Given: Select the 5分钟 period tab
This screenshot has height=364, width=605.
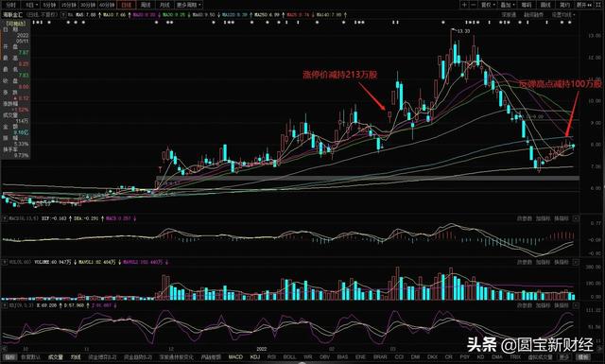Looking at the screenshot, I should click(49, 5).
